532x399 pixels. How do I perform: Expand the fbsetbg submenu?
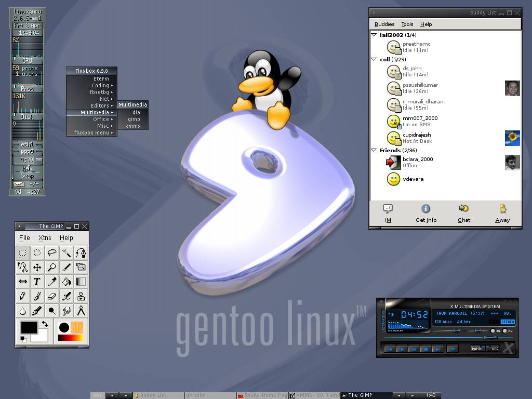click(91, 92)
